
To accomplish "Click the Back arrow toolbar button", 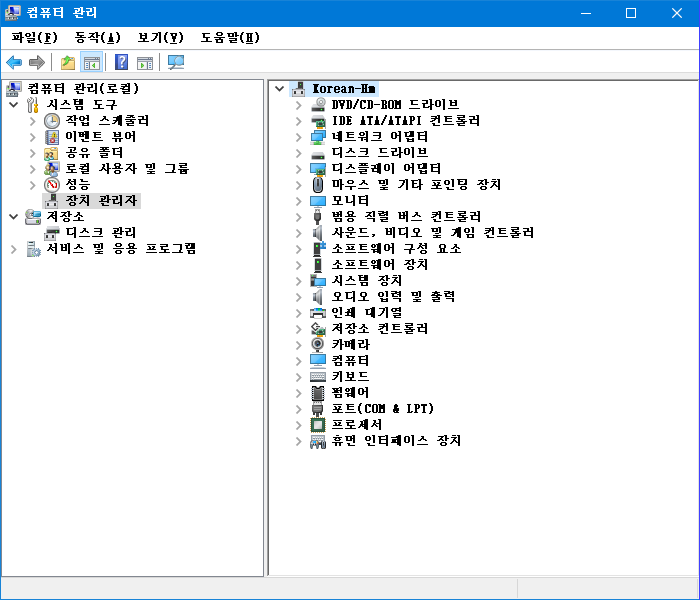I will pos(14,62).
